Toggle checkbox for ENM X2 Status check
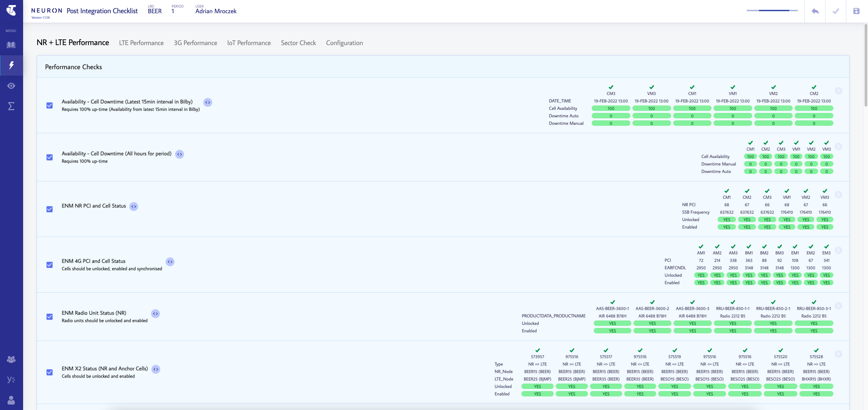This screenshot has width=868, height=410. [50, 372]
